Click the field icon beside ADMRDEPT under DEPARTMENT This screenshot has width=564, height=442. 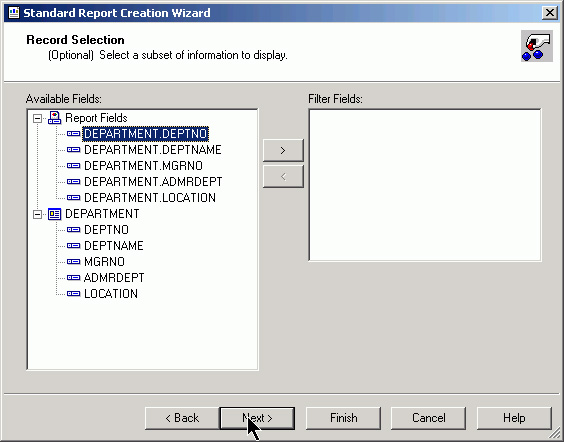[73, 278]
